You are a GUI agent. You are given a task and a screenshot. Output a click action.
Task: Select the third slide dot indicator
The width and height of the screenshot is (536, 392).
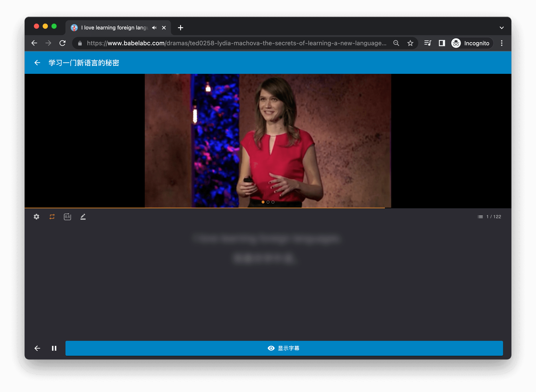tap(274, 201)
